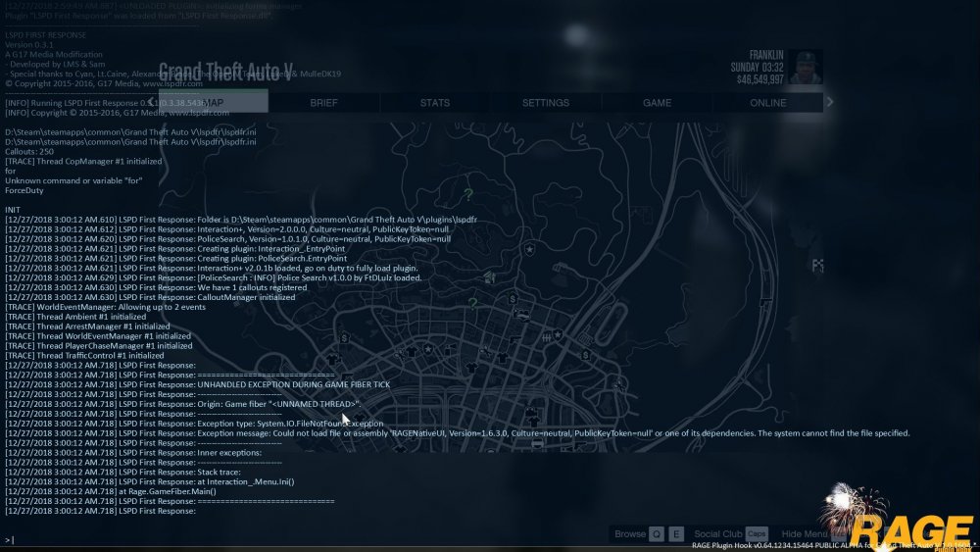Image resolution: width=980 pixels, height=552 pixels.
Task: Select the police star blip in the hills
Action: coord(530,249)
